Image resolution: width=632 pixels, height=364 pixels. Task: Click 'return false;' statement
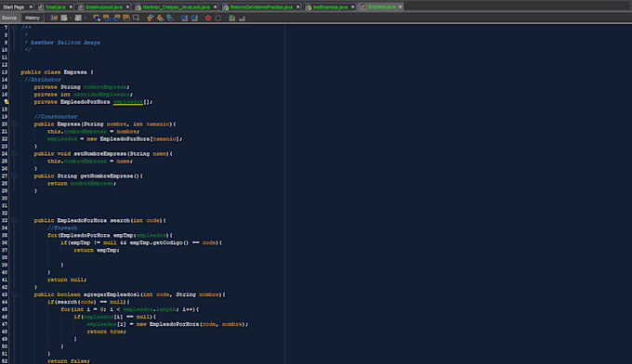(69, 361)
